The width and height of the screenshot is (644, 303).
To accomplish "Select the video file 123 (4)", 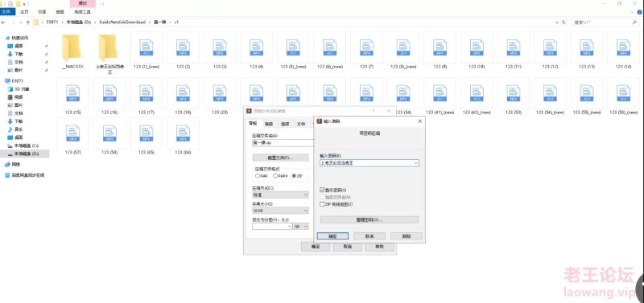I will click(x=256, y=51).
